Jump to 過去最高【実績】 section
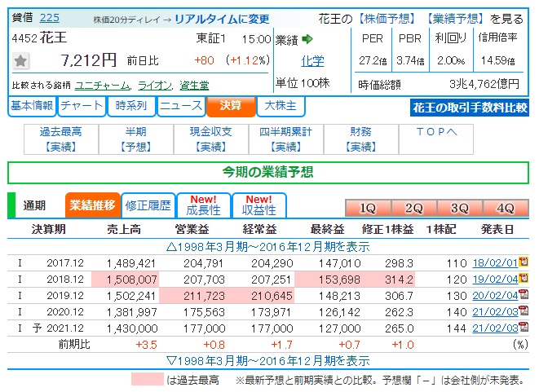The height and width of the screenshot is (392, 539). (x=61, y=139)
